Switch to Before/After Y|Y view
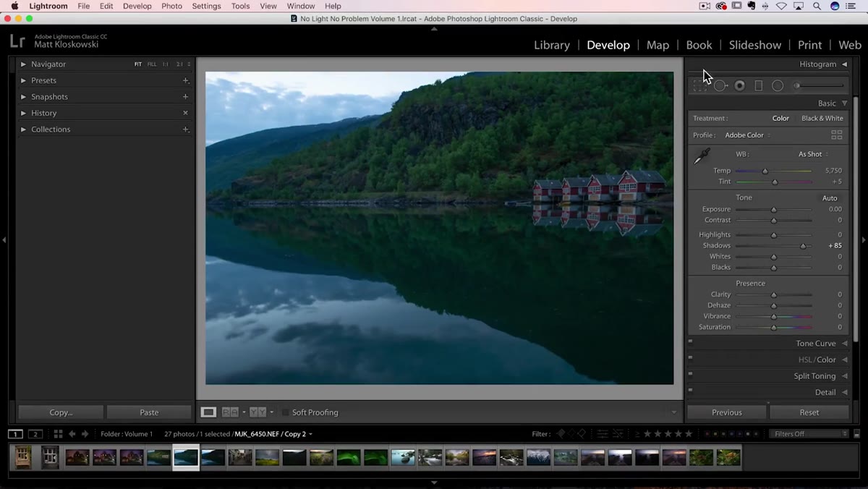 pos(258,412)
